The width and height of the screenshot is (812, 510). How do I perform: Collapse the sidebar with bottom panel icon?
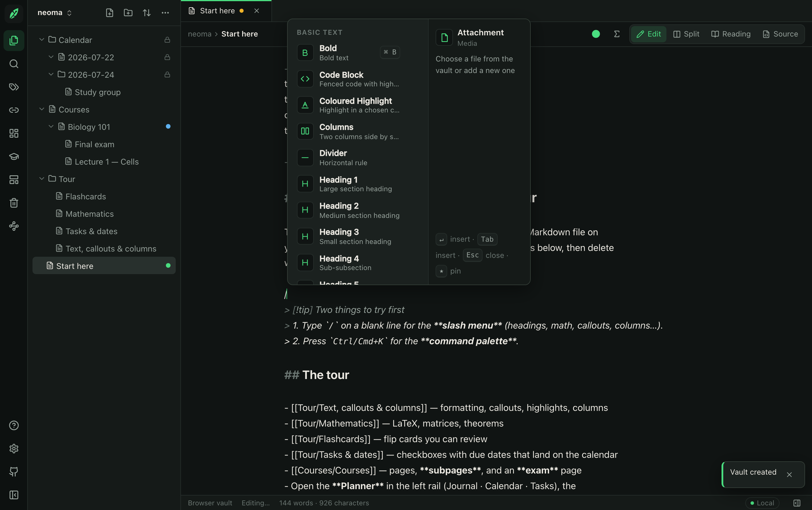point(14,495)
